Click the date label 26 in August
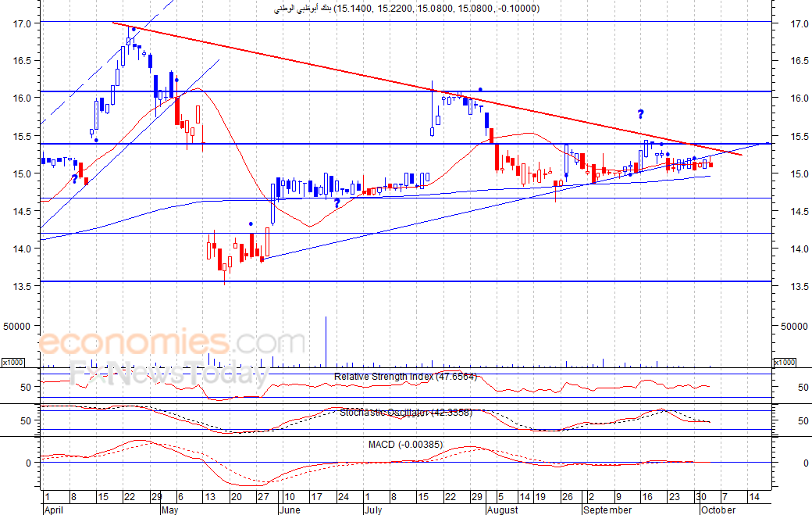812x515 pixels. tap(567, 497)
